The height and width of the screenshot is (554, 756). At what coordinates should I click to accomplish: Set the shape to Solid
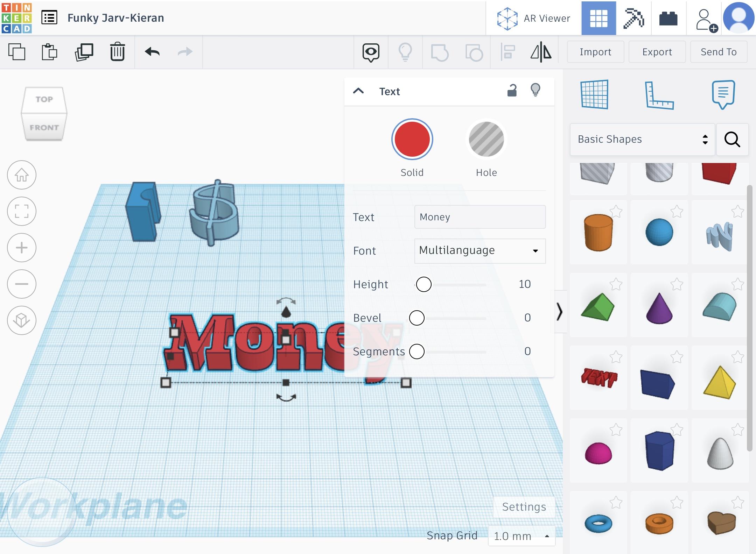tap(412, 139)
